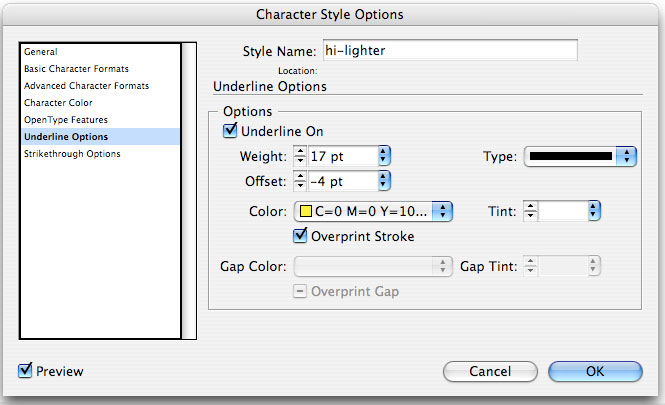Open OpenType Features section
The width and height of the screenshot is (665, 405).
101,120
